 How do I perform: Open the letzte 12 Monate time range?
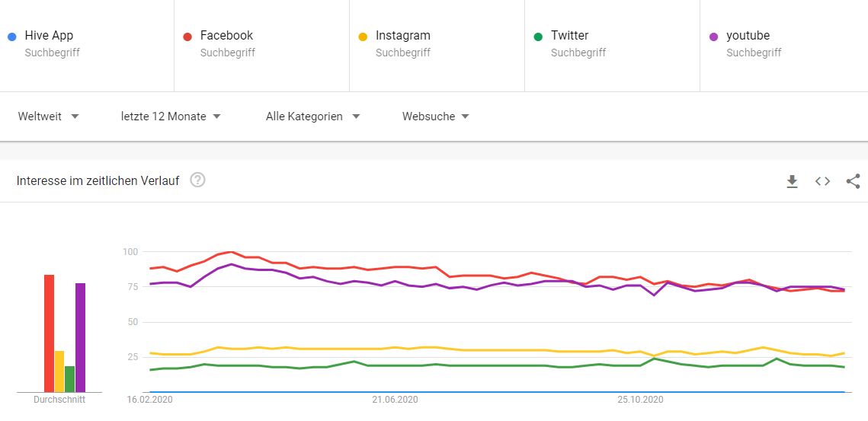pos(171,116)
